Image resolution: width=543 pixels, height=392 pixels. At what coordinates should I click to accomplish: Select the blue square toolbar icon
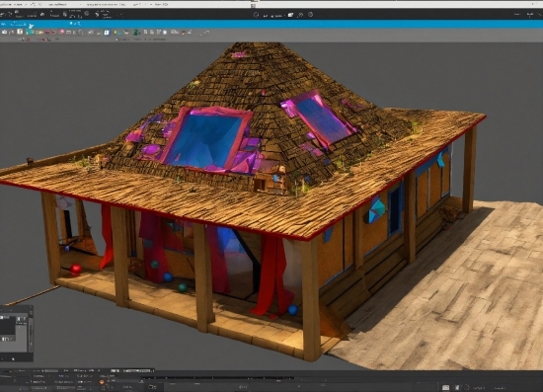[x=107, y=33]
